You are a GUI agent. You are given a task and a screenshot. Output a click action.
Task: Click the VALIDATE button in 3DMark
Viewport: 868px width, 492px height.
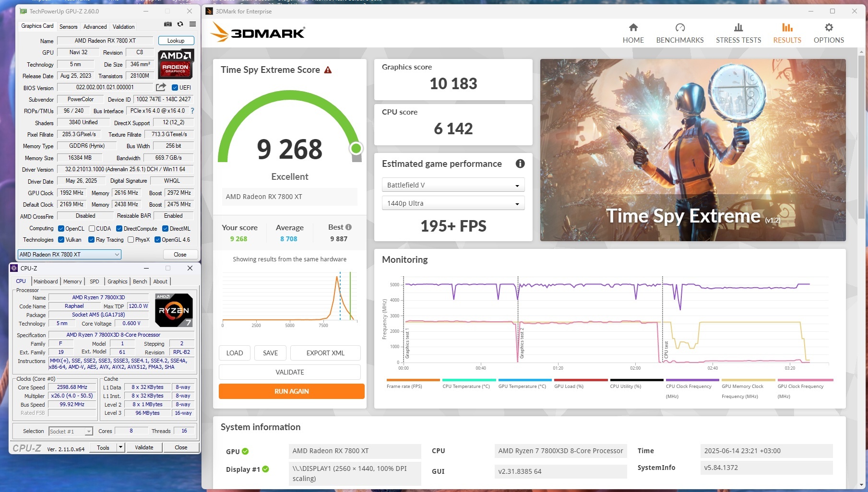tap(290, 372)
